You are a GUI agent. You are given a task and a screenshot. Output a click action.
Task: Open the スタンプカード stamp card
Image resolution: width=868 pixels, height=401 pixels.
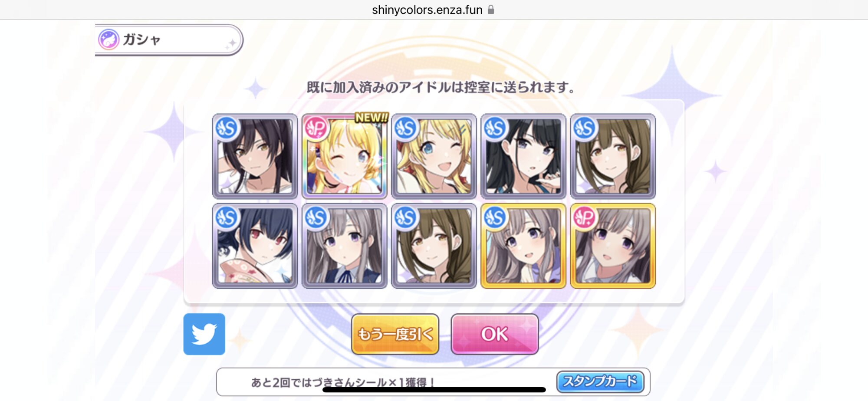click(x=600, y=381)
